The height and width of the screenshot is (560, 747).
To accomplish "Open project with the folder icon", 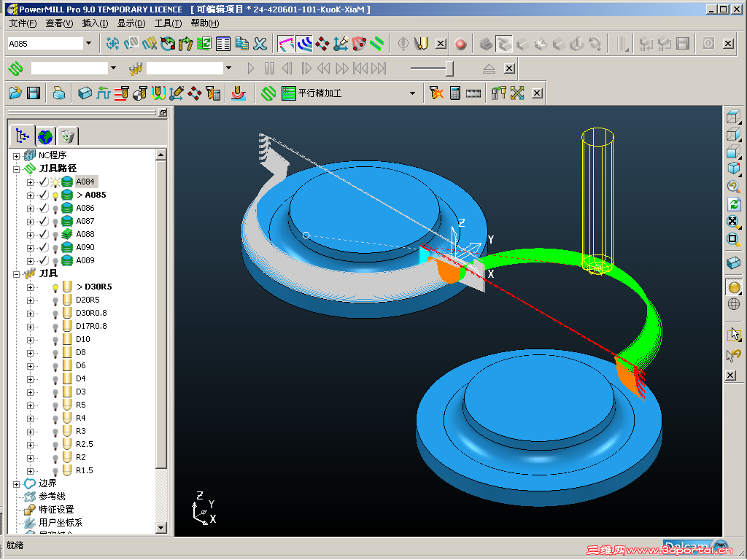I will point(15,93).
